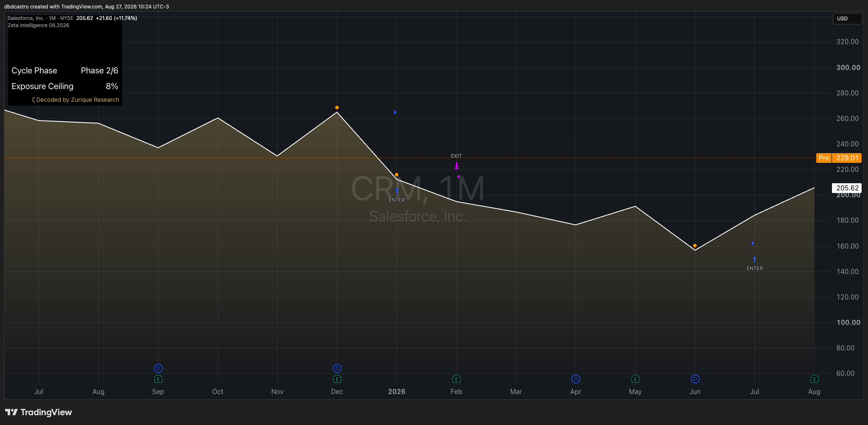Viewport: 868px width, 425px height.
Task: Select the orange dot at the June low
Action: point(695,246)
